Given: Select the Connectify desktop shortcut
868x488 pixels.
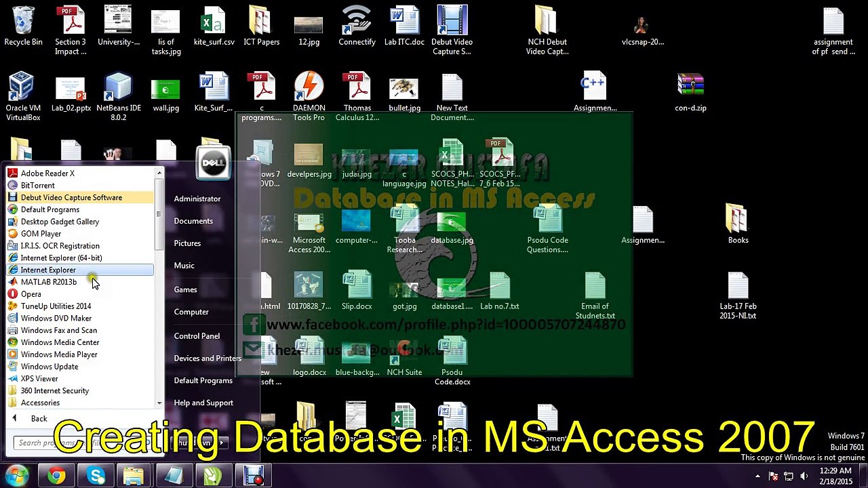Looking at the screenshot, I should pos(357,27).
